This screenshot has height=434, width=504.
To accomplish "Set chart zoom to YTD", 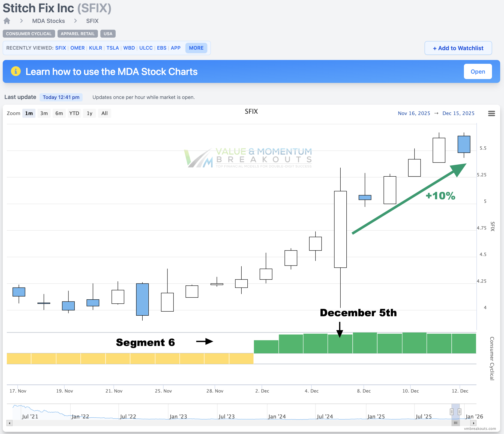I will (74, 113).
